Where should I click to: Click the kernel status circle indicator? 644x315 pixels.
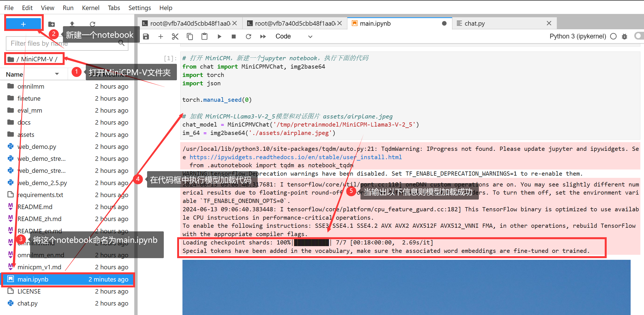coord(613,37)
